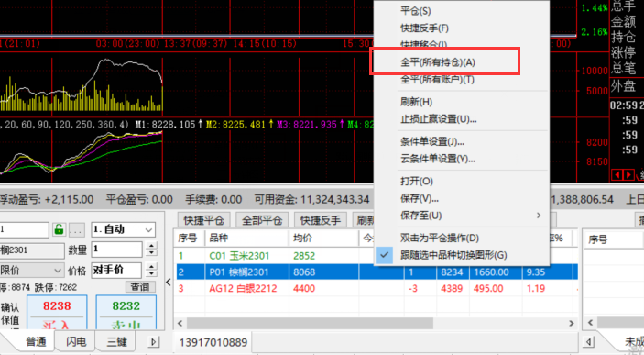Viewport: 644px width, 355px height.
Task: Click tab-scroll arrow left of 未成 tab
Action: click(x=589, y=342)
